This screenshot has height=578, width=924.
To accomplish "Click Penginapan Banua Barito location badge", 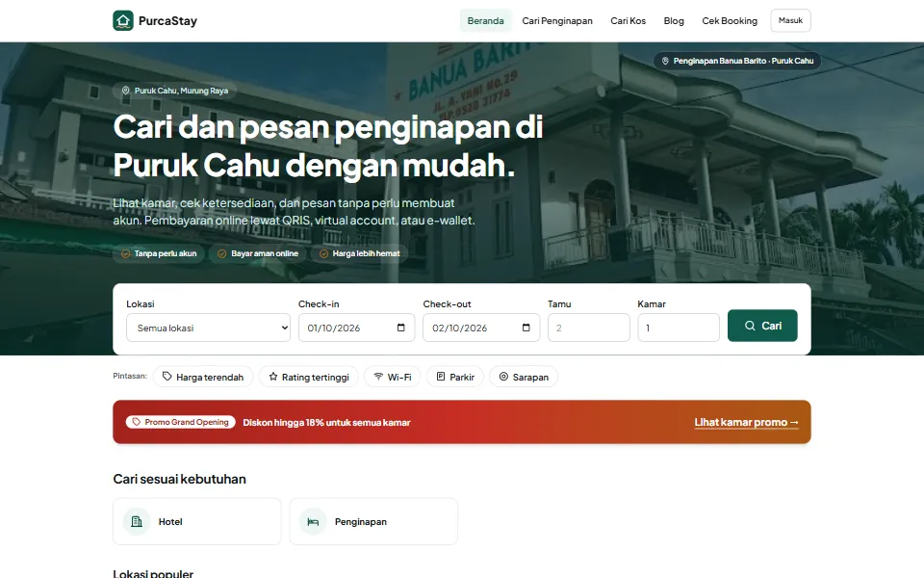I will [737, 61].
